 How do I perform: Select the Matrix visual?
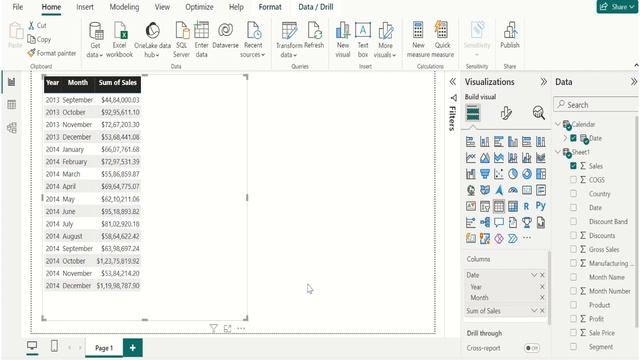click(x=513, y=206)
